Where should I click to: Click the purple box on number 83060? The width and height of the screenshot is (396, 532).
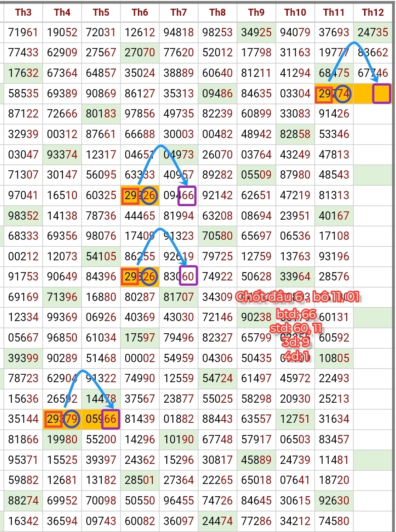[x=188, y=276]
